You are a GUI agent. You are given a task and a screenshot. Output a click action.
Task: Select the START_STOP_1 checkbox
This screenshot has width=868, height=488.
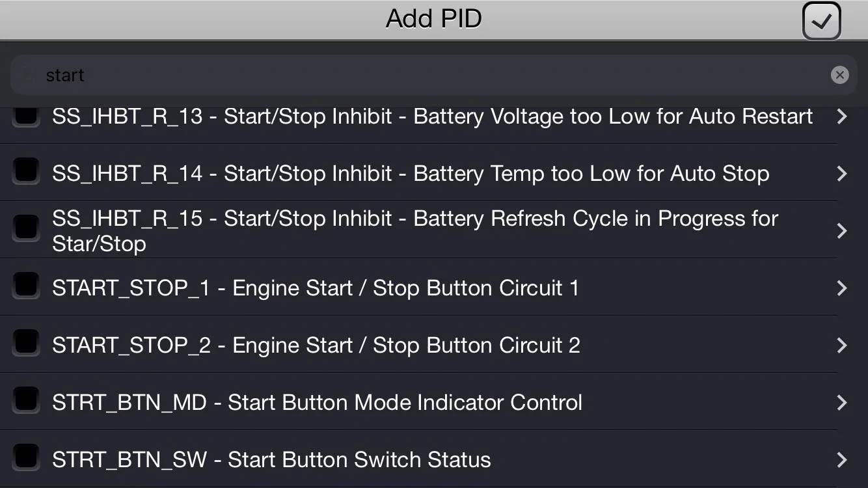tap(26, 288)
